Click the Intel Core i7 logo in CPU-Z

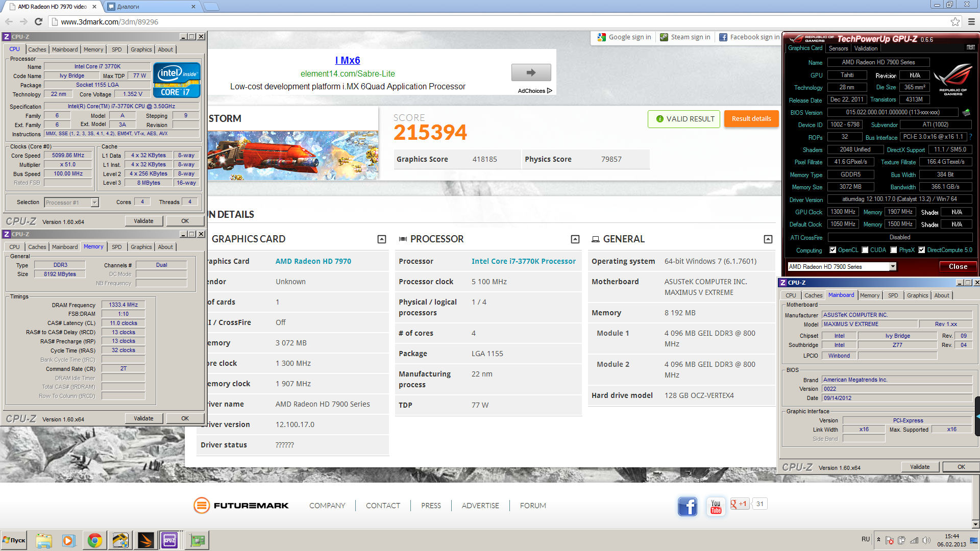[x=177, y=80]
